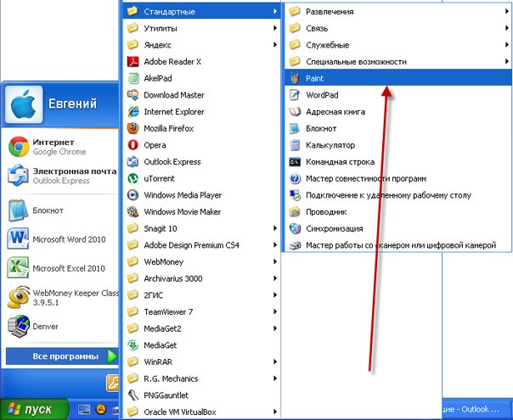Launch Проводник from the submenu
This screenshot has width=513, height=420.
397,211
